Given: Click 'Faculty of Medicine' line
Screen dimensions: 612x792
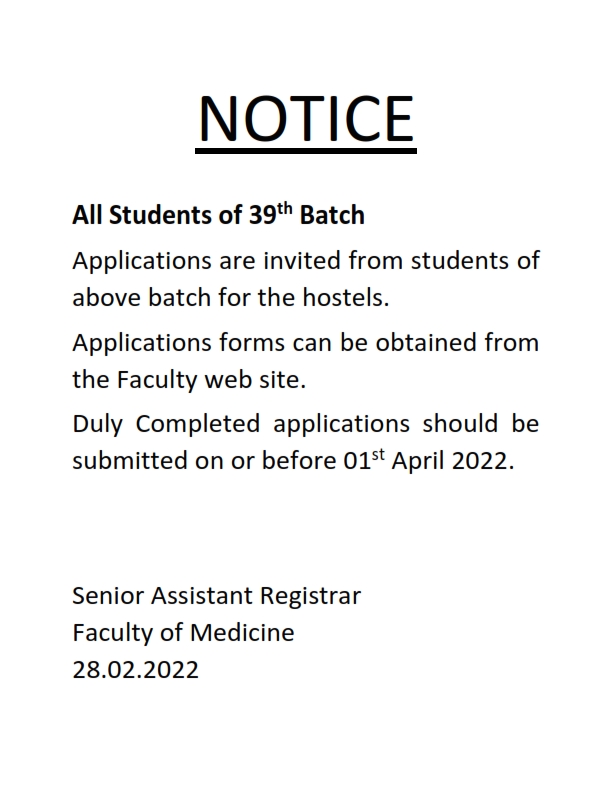Looking at the screenshot, I should pos(183,632).
